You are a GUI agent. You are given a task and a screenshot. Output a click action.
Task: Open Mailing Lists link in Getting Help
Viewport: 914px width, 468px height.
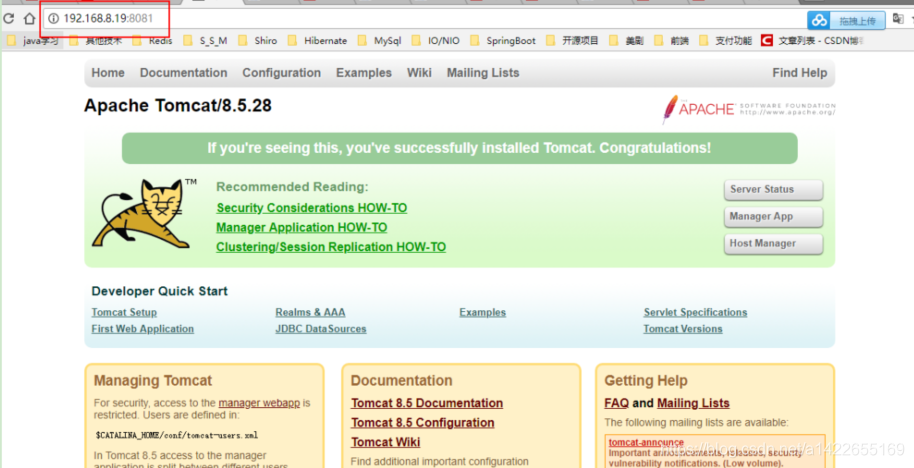click(693, 403)
